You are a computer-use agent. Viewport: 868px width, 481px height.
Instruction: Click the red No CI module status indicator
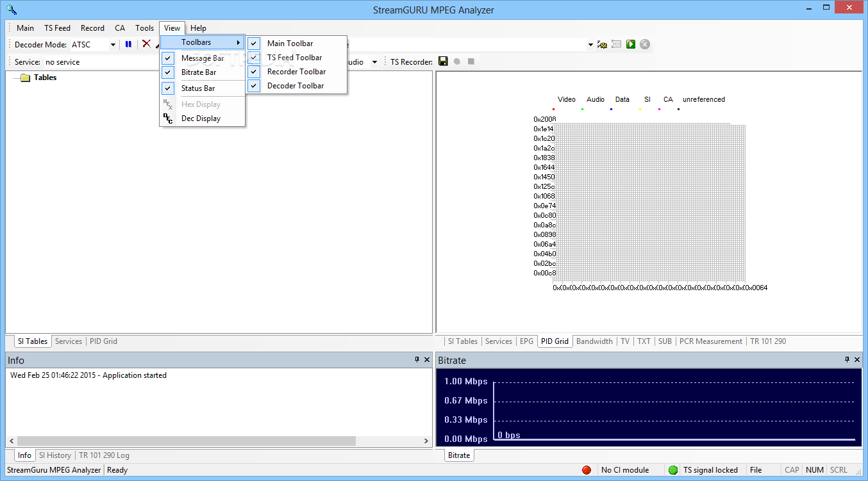pyautogui.click(x=587, y=470)
